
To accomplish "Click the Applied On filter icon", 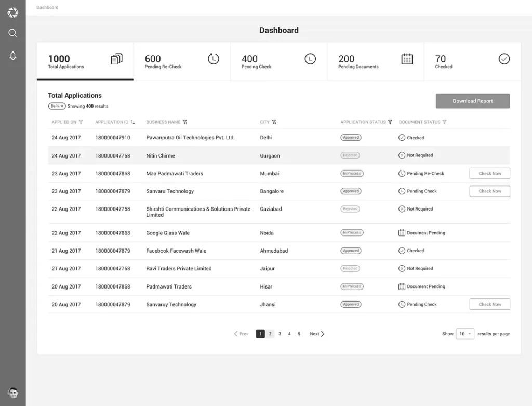I will point(81,122).
